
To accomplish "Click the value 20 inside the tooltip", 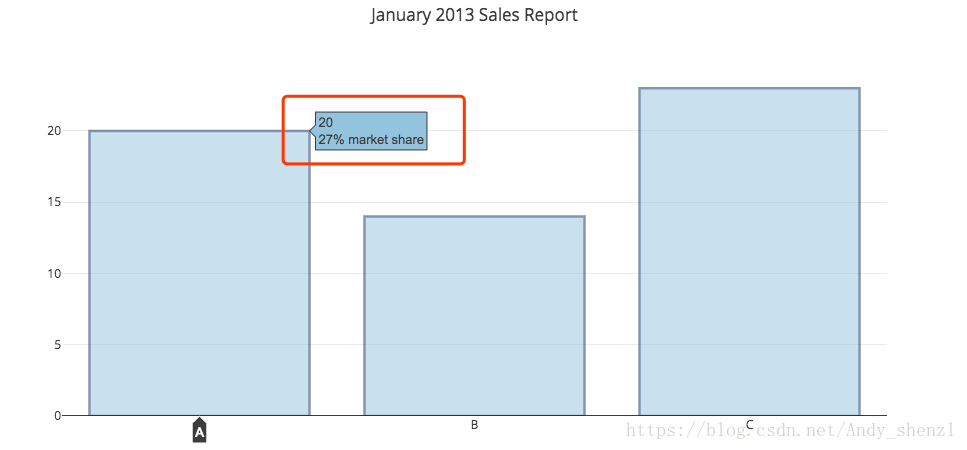I will click(x=326, y=123).
